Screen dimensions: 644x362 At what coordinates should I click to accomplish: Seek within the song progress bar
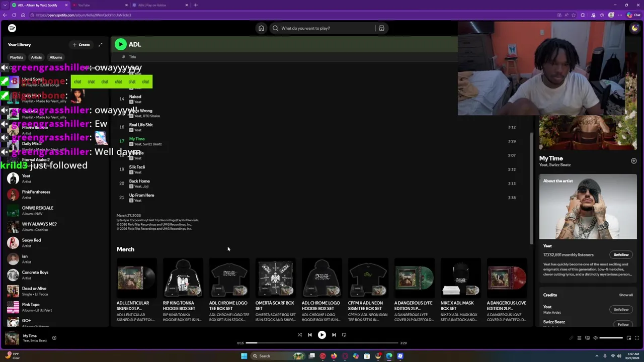(x=322, y=343)
